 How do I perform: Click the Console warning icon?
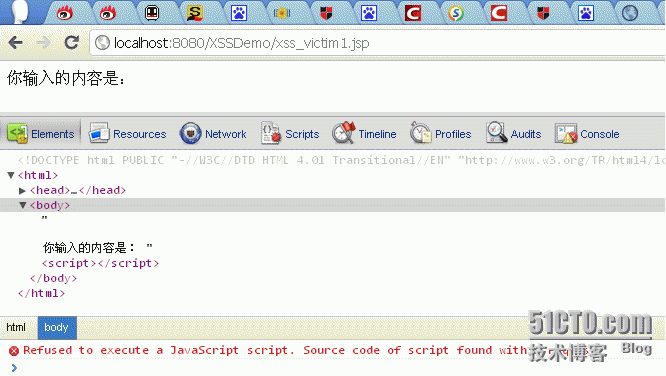tap(566, 134)
